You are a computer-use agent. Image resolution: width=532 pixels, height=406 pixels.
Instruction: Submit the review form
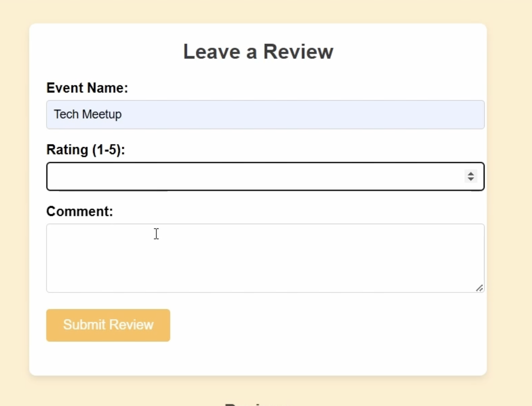click(x=108, y=325)
